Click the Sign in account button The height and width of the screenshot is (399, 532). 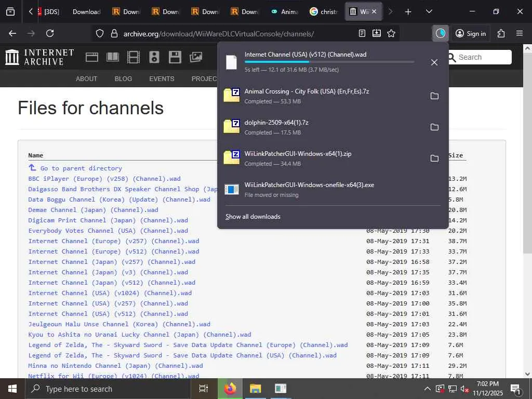pos(471,33)
